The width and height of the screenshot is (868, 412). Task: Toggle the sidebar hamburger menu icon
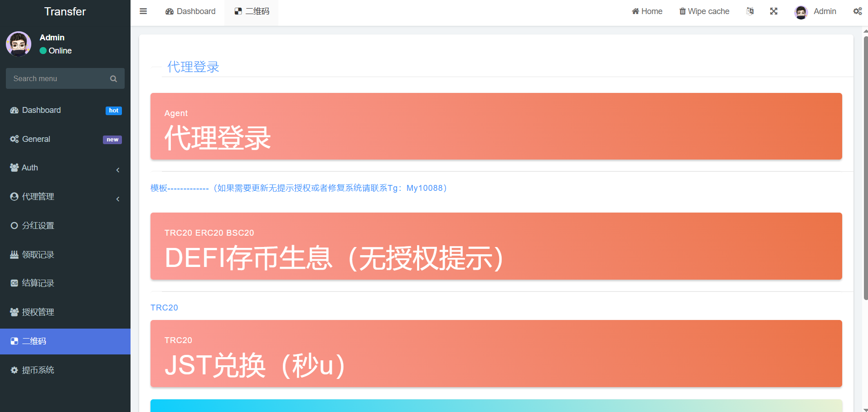143,11
